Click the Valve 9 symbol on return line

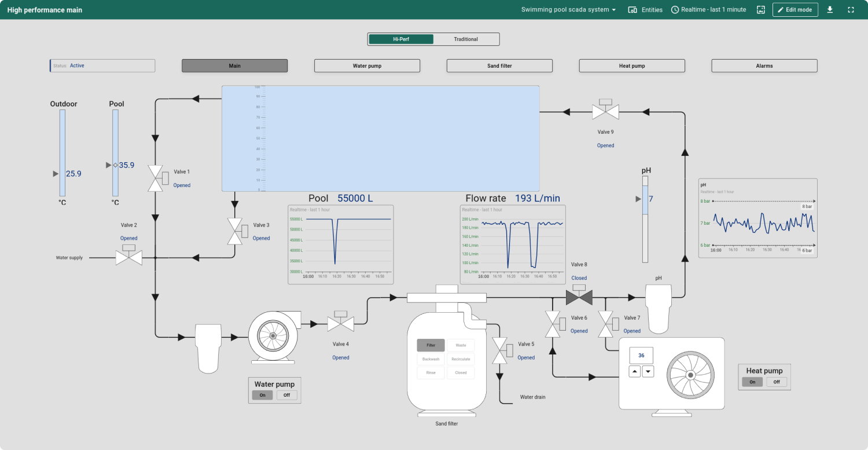[x=605, y=110]
